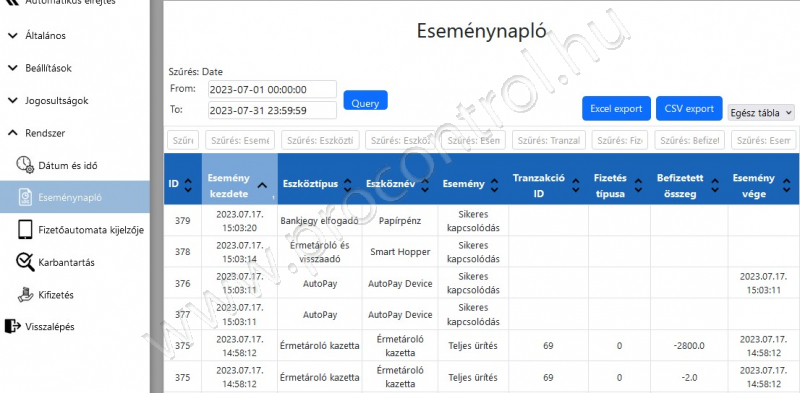The image size is (800, 393).
Task: Open the Egész tábla dropdown
Action: (761, 112)
